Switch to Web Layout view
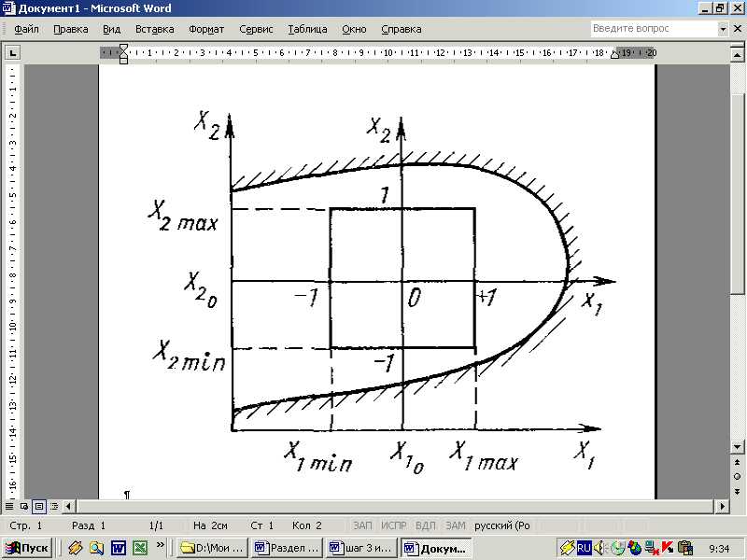 (x=24, y=506)
